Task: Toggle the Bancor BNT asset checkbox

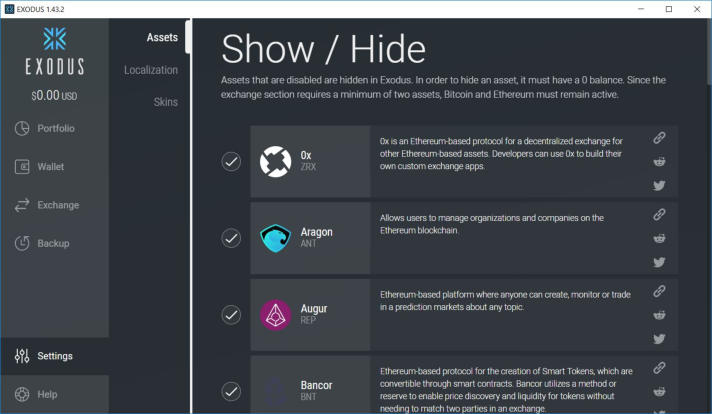Action: click(x=231, y=391)
